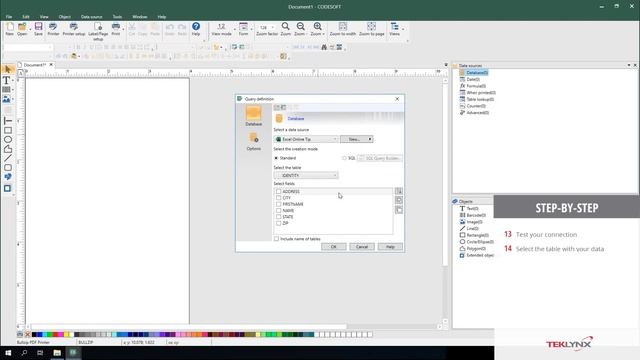640x360 pixels.
Task: Open the File menu
Action: point(9,17)
